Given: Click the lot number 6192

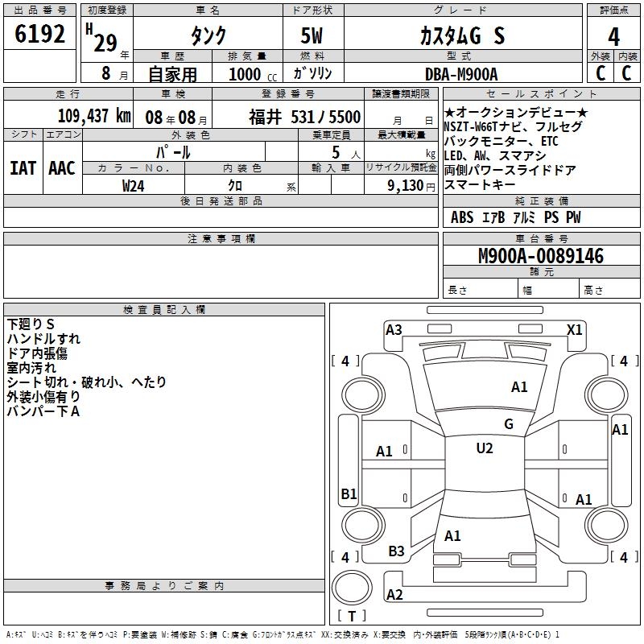Looking at the screenshot, I should [40, 35].
